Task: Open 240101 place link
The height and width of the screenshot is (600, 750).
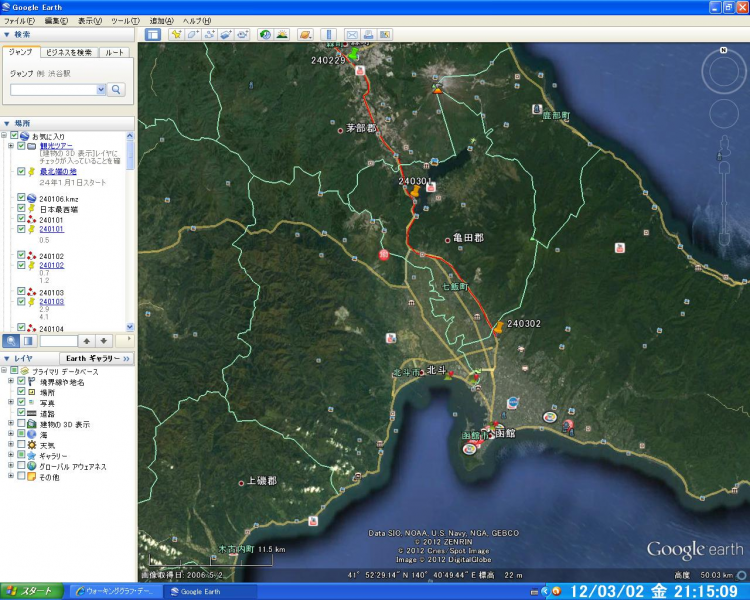Action: 52,229
